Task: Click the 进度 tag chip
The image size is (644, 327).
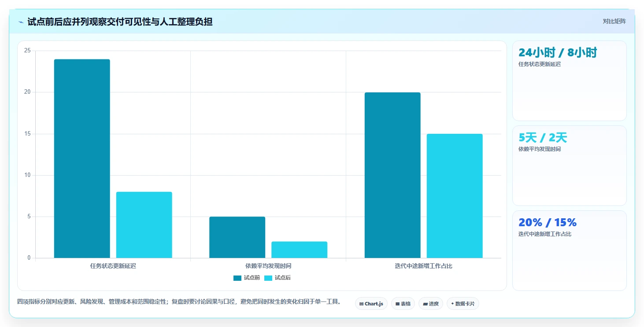Action: coord(431,304)
